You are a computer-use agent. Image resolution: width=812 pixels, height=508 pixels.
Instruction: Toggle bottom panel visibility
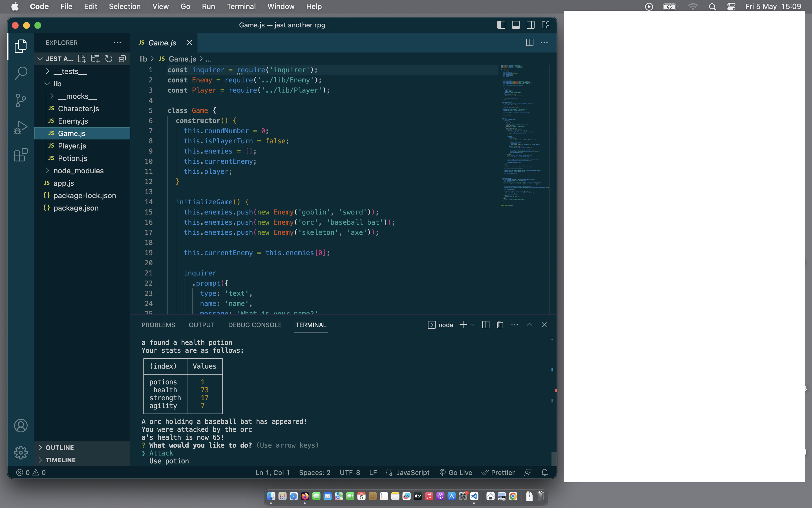[516, 25]
